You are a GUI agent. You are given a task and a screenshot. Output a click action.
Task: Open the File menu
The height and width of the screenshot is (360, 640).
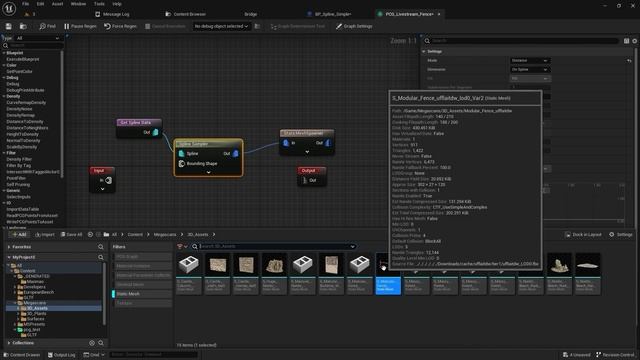(x=25, y=4)
